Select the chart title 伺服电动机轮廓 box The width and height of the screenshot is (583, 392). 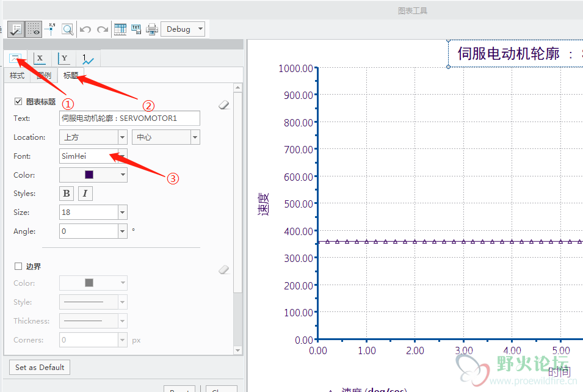[515, 54]
